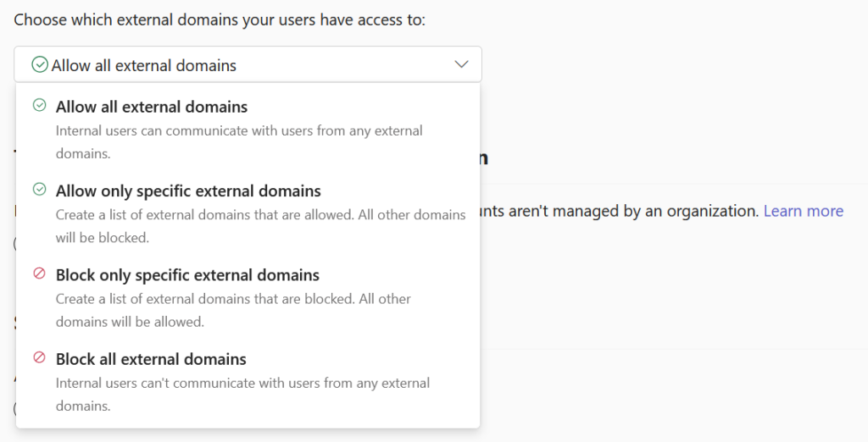Pick Block only specific external domains
The width and height of the screenshot is (868, 442).
pyautogui.click(x=187, y=275)
